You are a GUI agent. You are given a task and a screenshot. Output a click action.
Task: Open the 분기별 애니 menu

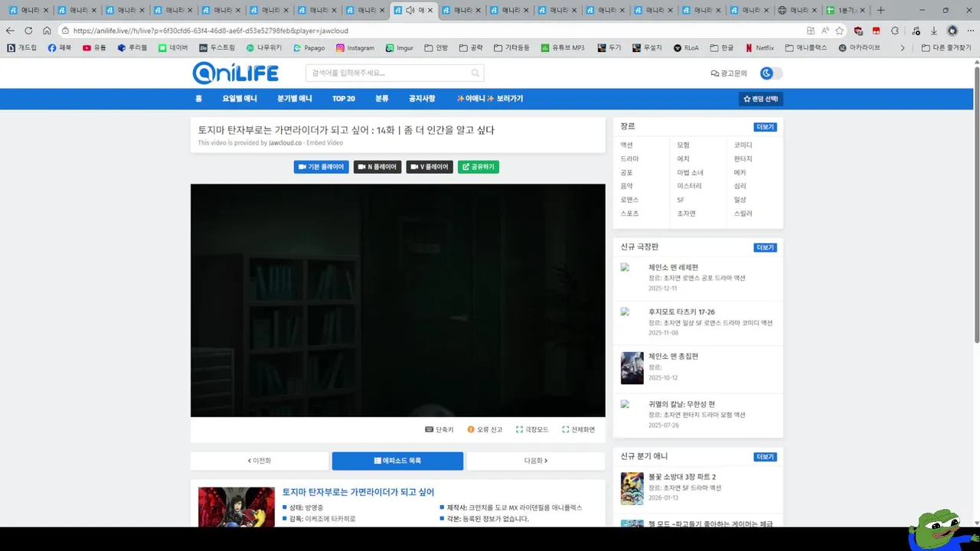point(295,99)
